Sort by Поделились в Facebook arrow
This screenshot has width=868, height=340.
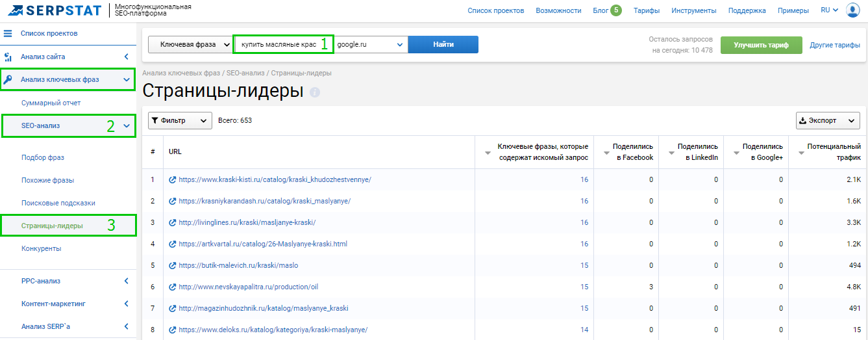606,153
